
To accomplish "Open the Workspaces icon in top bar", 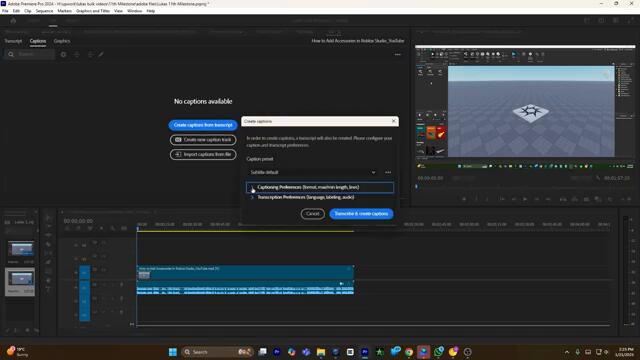I will 587,20.
